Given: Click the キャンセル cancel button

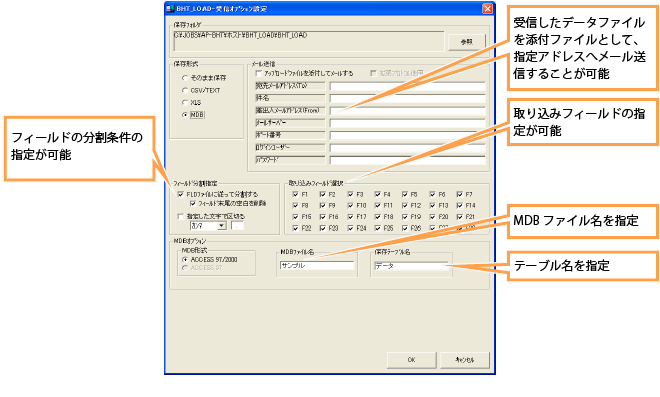Looking at the screenshot, I should (465, 360).
